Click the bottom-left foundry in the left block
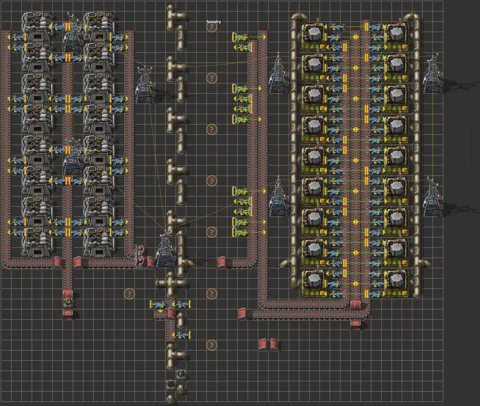480x406 pixels. coord(37,242)
